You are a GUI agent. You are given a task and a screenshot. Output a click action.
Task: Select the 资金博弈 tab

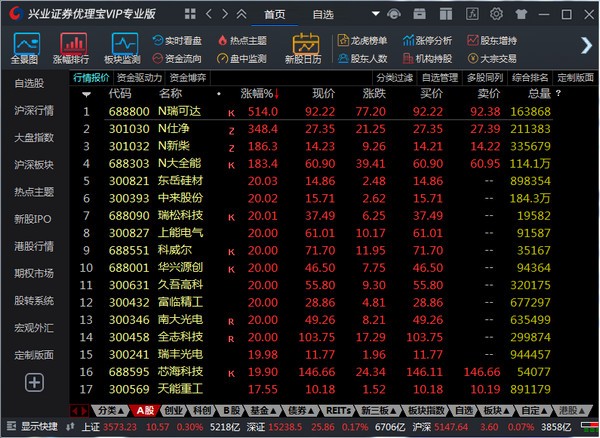pos(188,78)
